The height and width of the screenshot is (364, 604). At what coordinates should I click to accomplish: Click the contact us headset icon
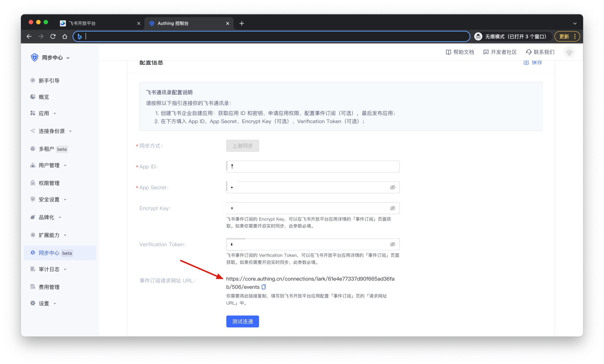pyautogui.click(x=528, y=52)
